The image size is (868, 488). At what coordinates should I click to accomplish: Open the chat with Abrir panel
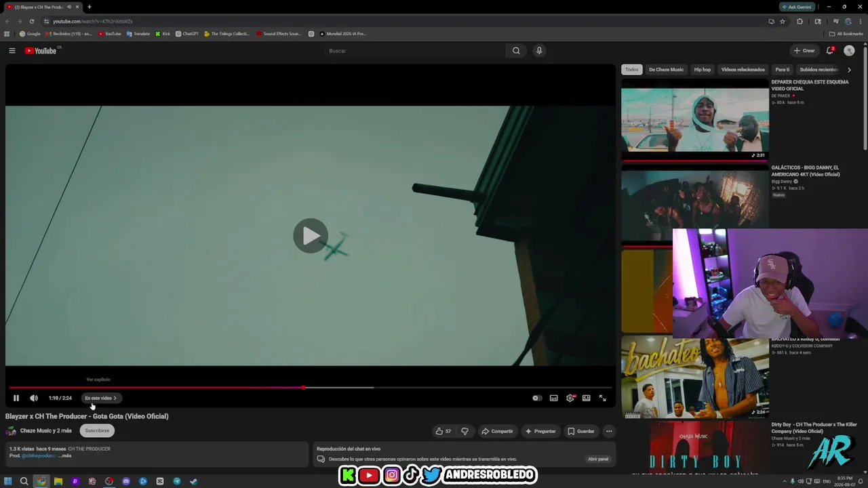(x=598, y=459)
